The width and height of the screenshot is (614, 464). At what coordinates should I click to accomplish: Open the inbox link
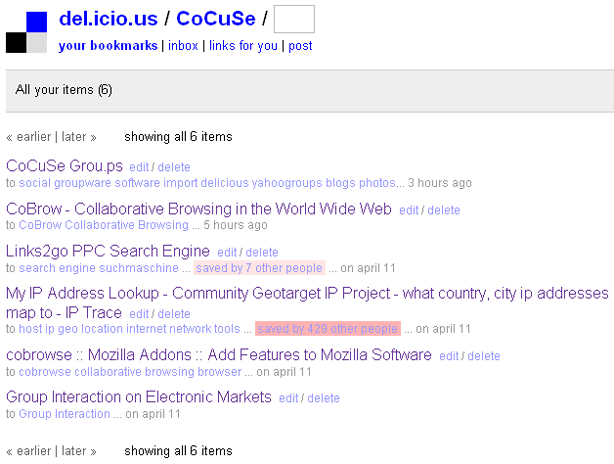183,46
